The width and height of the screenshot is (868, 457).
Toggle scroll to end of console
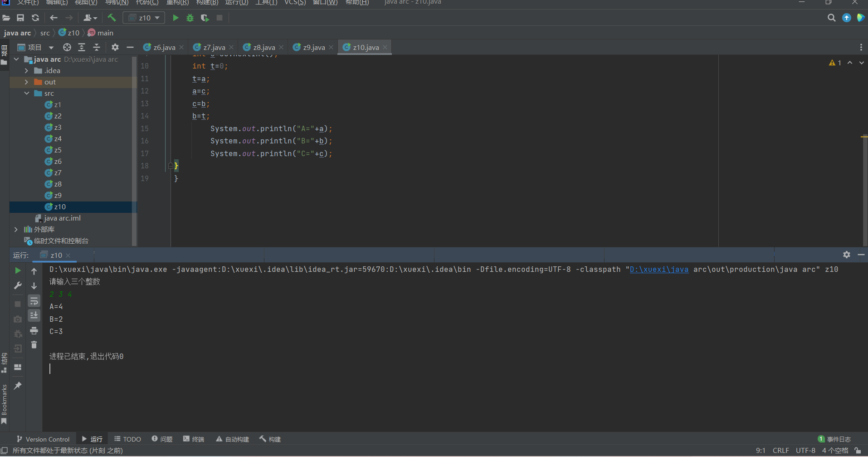pos(34,315)
